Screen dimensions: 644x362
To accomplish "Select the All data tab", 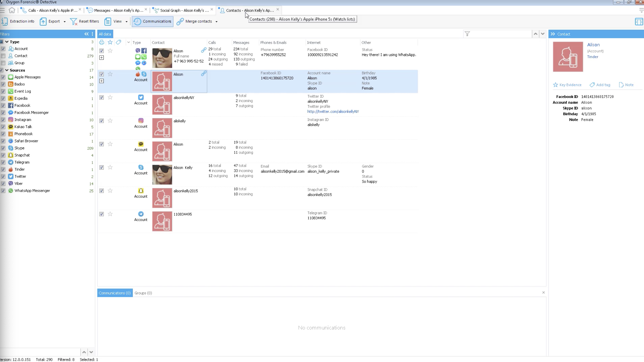I will (105, 34).
